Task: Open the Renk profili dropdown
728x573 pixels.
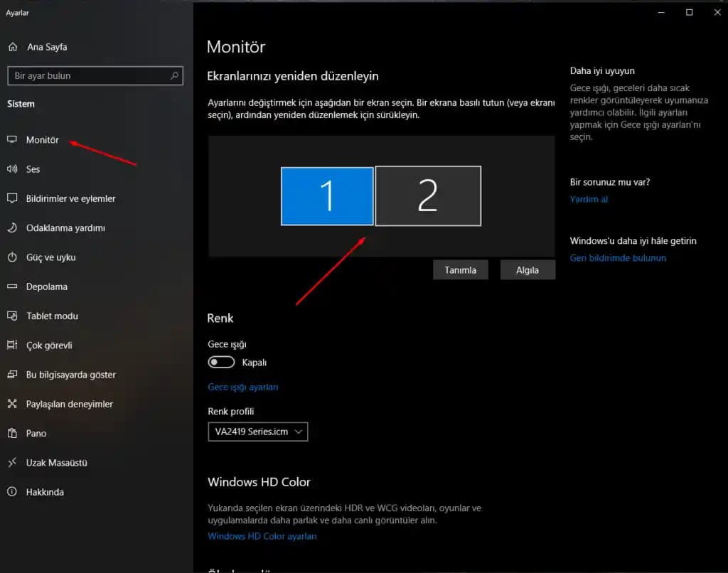Action: point(257,431)
